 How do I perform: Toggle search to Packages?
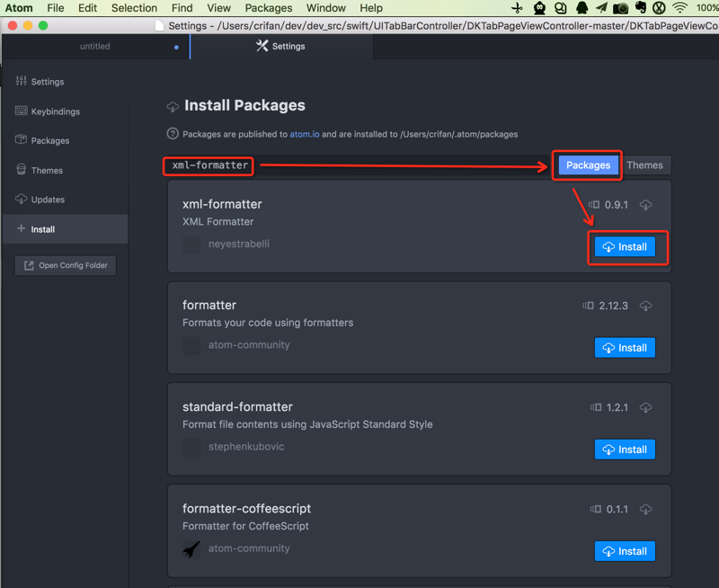pos(588,165)
